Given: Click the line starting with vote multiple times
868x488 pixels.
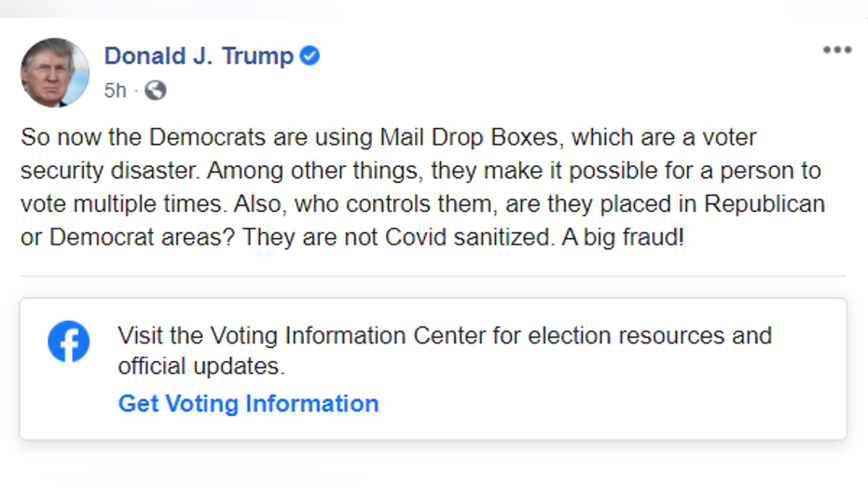Looking at the screenshot, I should [423, 203].
